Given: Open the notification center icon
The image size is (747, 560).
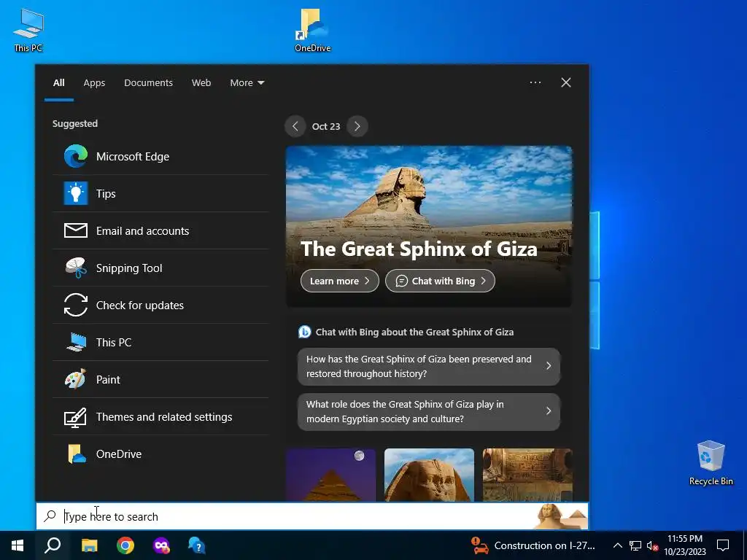Looking at the screenshot, I should (x=723, y=545).
